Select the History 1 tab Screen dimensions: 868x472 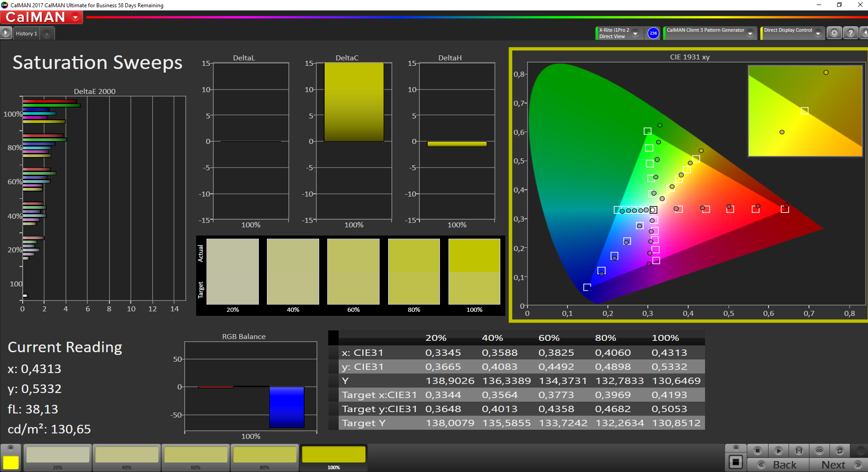(26, 34)
